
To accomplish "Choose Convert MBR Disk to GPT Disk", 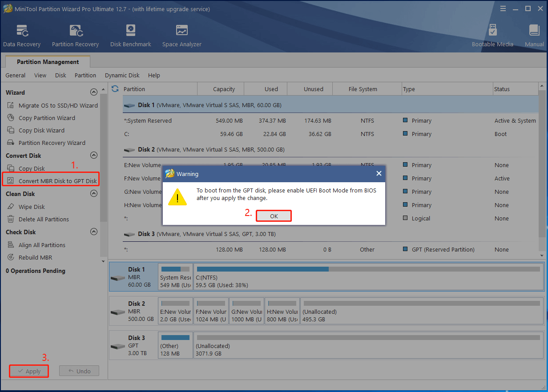I will pos(52,181).
